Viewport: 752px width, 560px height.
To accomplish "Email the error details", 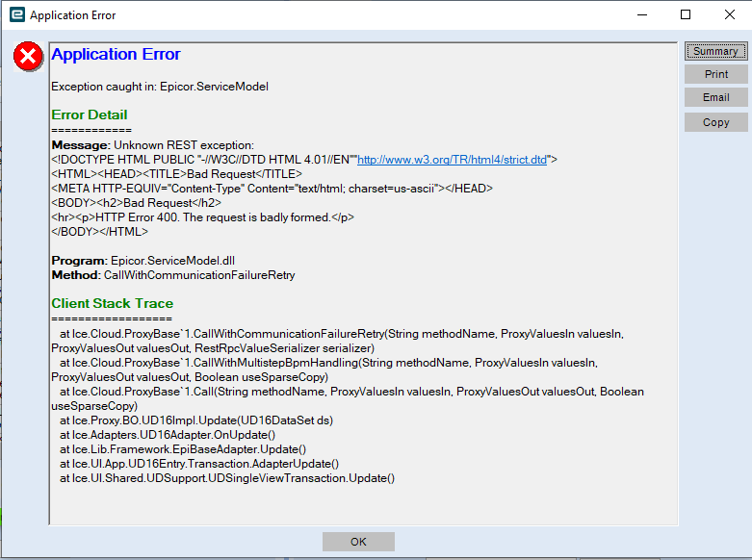I will click(715, 97).
